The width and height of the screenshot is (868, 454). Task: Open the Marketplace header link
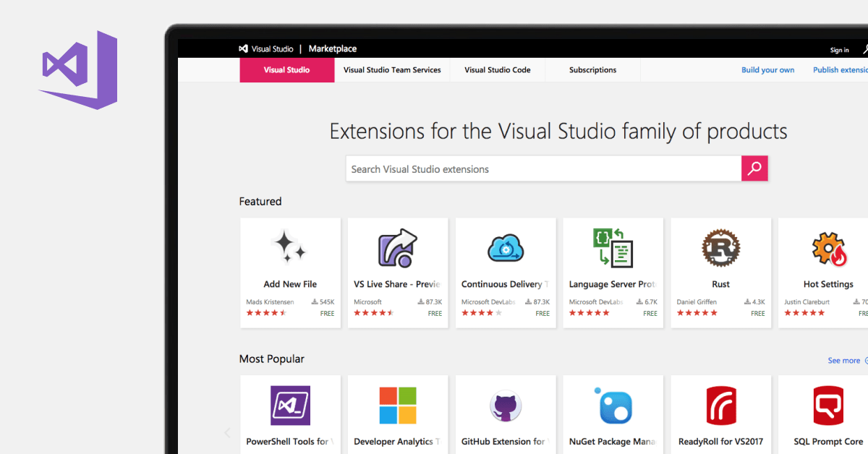333,49
